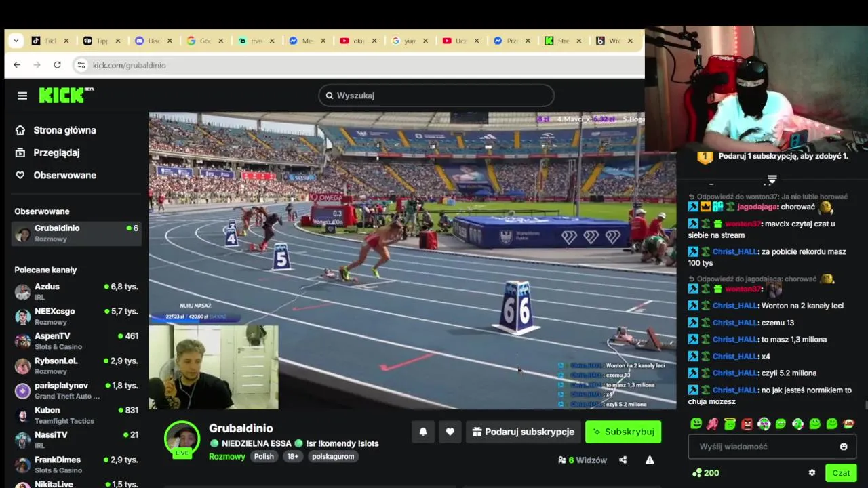Click Grubaldinio streamer avatar with LIVE badge
This screenshot has height=488, width=868.
182,439
